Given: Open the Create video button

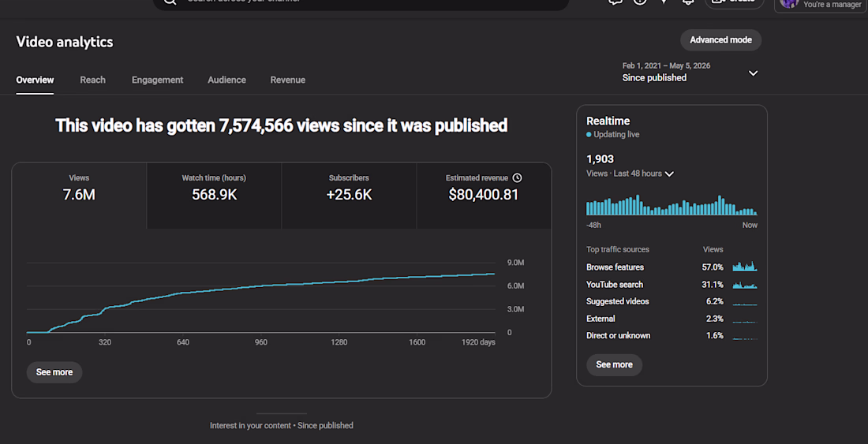Looking at the screenshot, I should pyautogui.click(x=734, y=2).
